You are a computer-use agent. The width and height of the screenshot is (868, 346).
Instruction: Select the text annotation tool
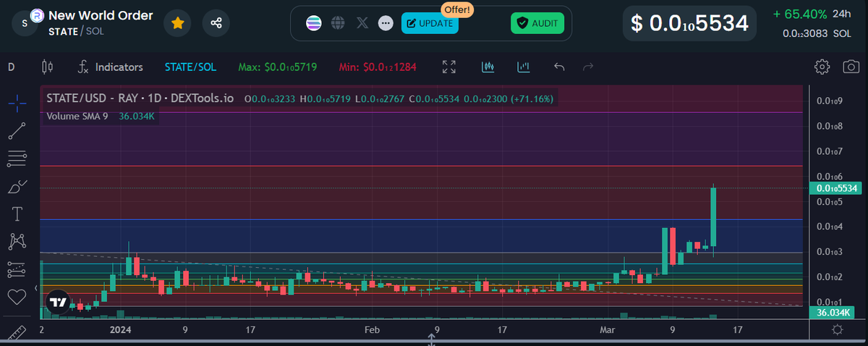coord(18,214)
